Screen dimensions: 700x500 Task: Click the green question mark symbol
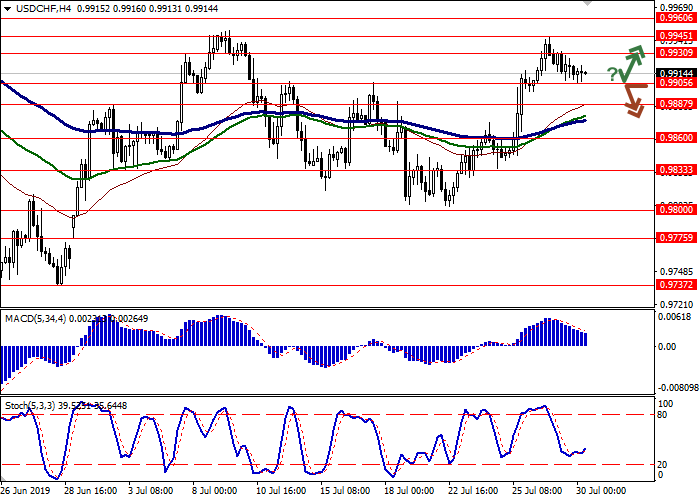(611, 73)
